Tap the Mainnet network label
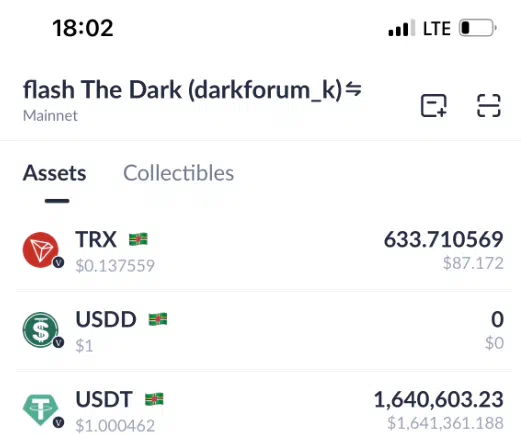The image size is (521, 435). click(x=50, y=116)
